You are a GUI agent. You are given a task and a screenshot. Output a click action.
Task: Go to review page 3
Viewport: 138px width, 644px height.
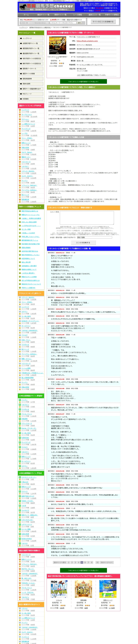coord(75,563)
